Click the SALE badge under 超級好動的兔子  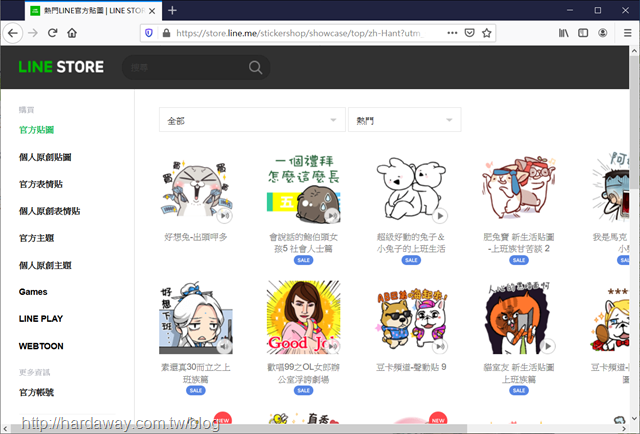pos(411,260)
